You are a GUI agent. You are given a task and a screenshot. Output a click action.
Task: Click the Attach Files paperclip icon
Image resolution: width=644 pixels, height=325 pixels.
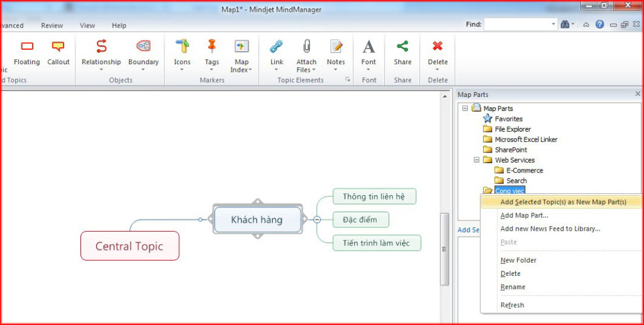(306, 46)
